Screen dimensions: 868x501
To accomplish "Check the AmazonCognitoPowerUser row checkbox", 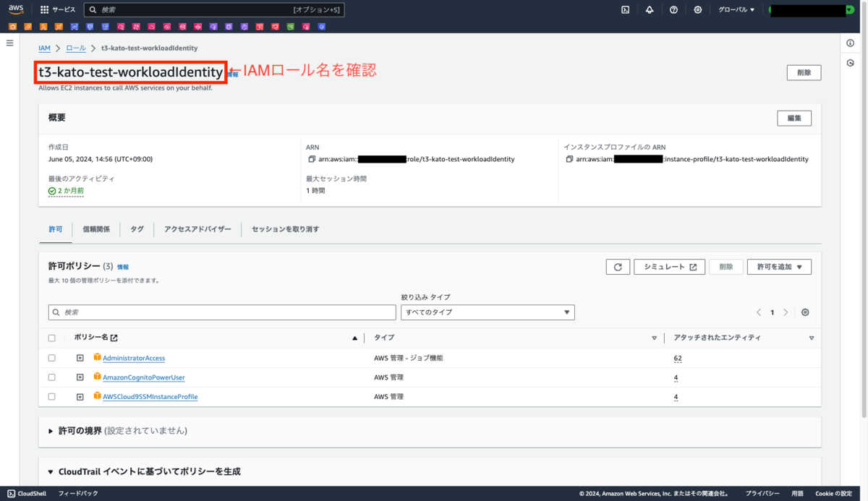I will [x=51, y=377].
